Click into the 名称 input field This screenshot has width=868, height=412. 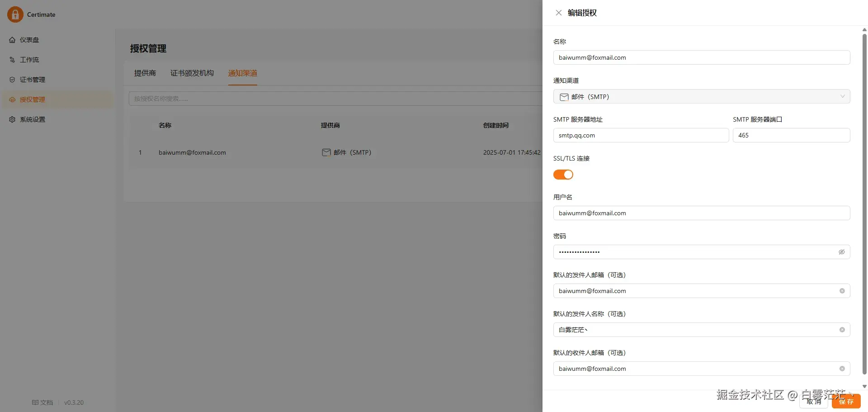pos(702,57)
